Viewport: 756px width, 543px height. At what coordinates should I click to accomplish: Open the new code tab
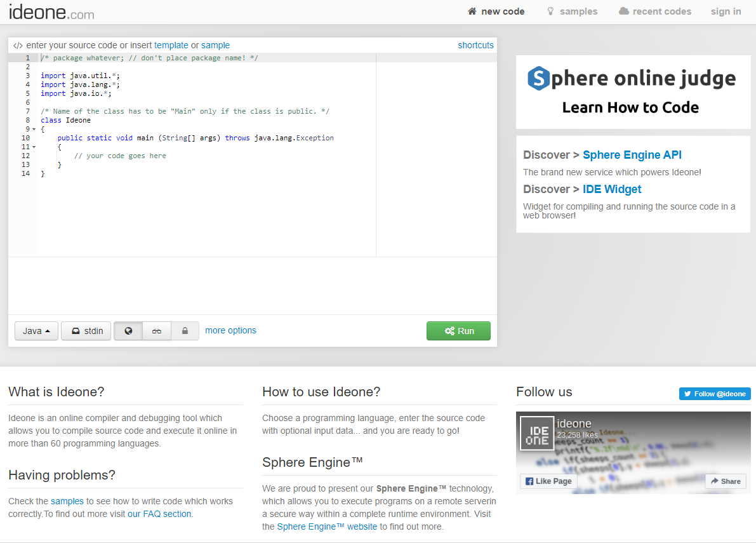[496, 11]
